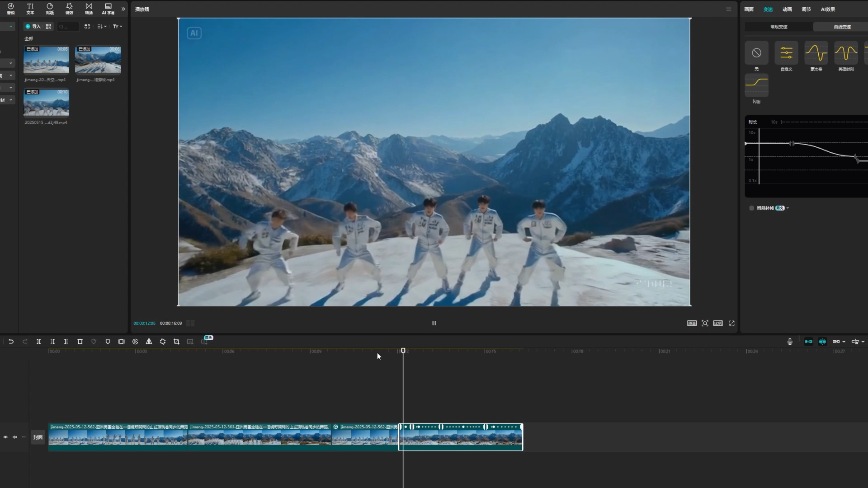Expand the 智能补帧 options arrow

click(x=788, y=208)
